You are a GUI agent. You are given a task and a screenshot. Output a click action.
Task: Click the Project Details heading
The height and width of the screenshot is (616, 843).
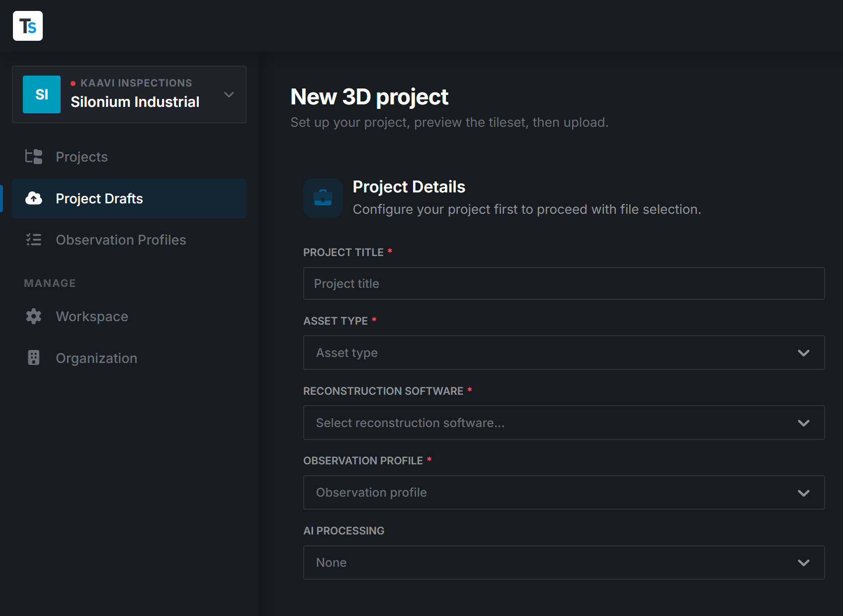pyautogui.click(x=409, y=187)
